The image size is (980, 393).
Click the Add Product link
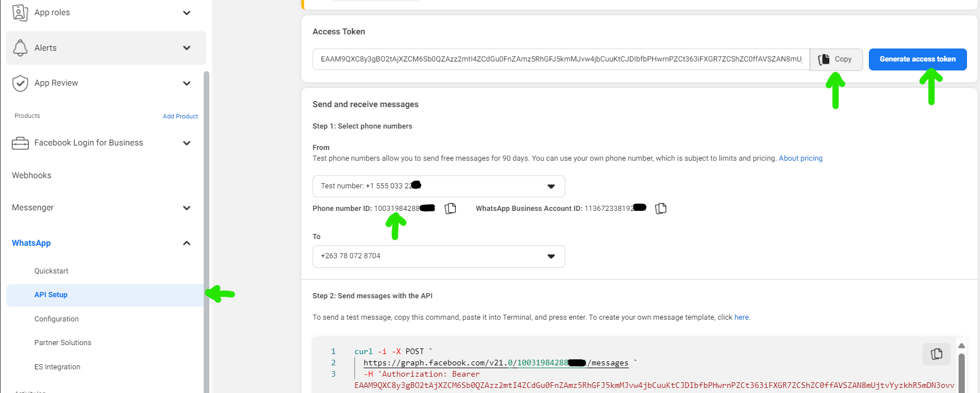tap(181, 116)
